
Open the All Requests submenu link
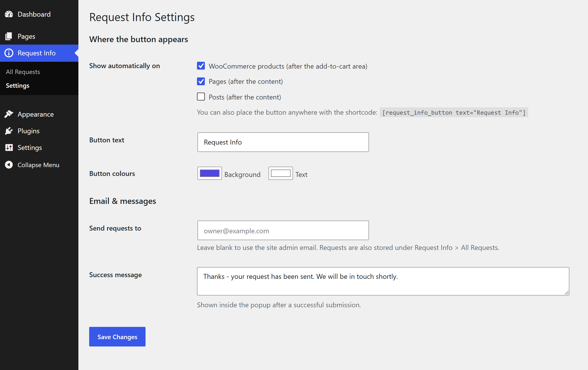point(23,72)
